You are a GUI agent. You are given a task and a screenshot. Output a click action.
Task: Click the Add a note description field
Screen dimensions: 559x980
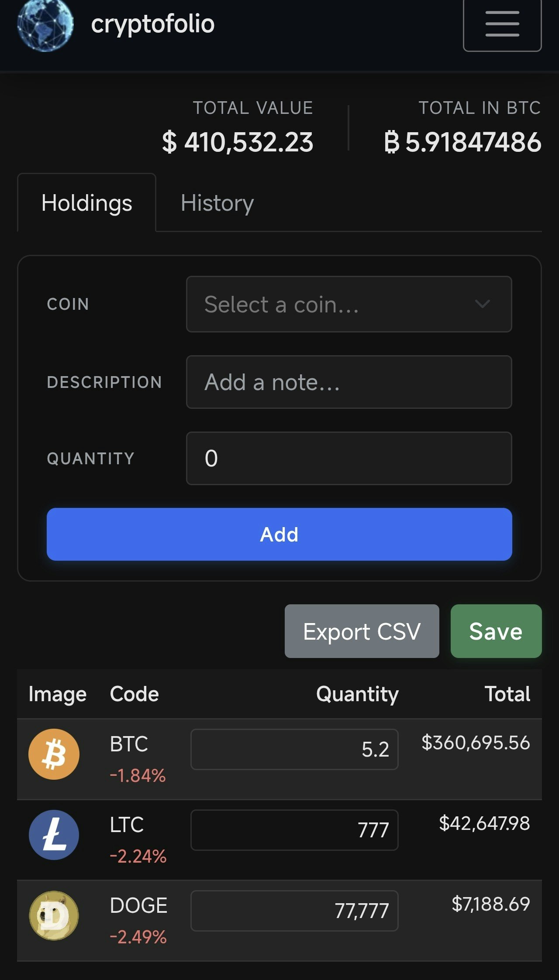[349, 381]
